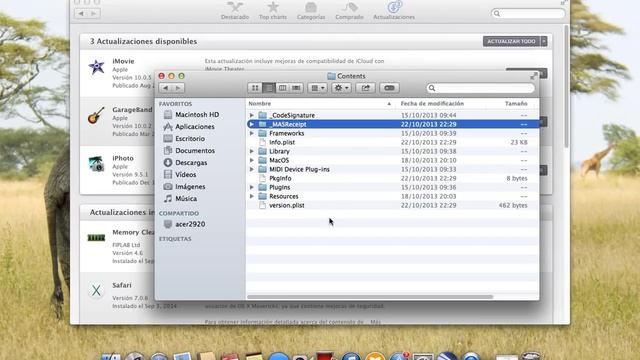Open the Finder action gear menu
The width and height of the screenshot is (640, 360).
tap(341, 88)
